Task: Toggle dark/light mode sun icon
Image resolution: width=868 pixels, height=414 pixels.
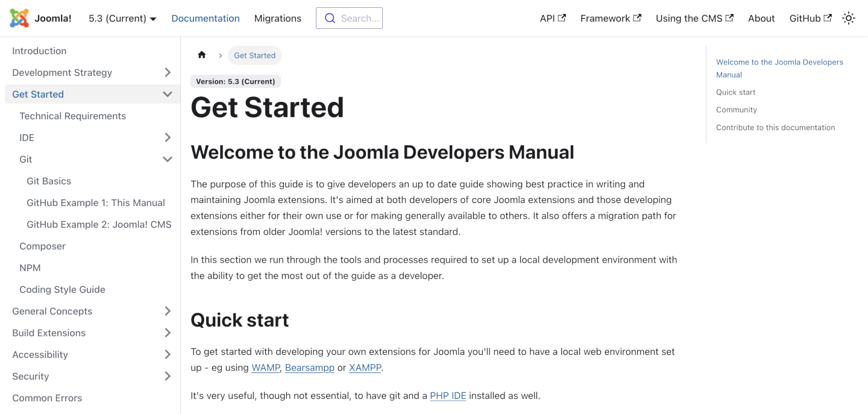Action: point(849,18)
